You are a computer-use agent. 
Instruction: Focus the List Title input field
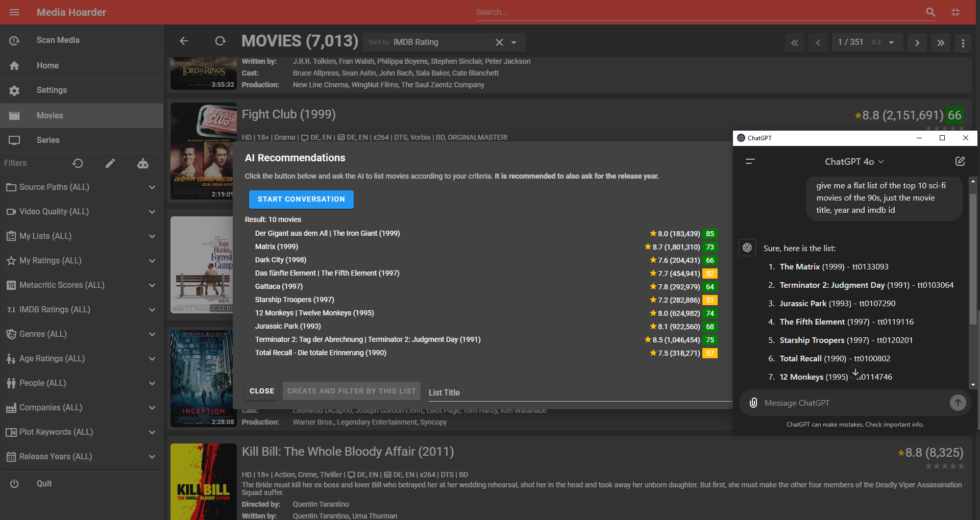point(580,392)
